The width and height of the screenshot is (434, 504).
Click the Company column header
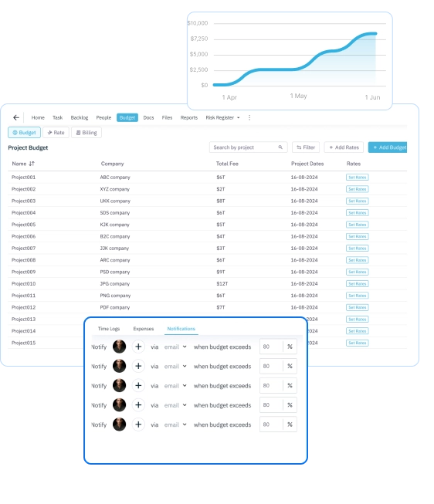click(112, 164)
